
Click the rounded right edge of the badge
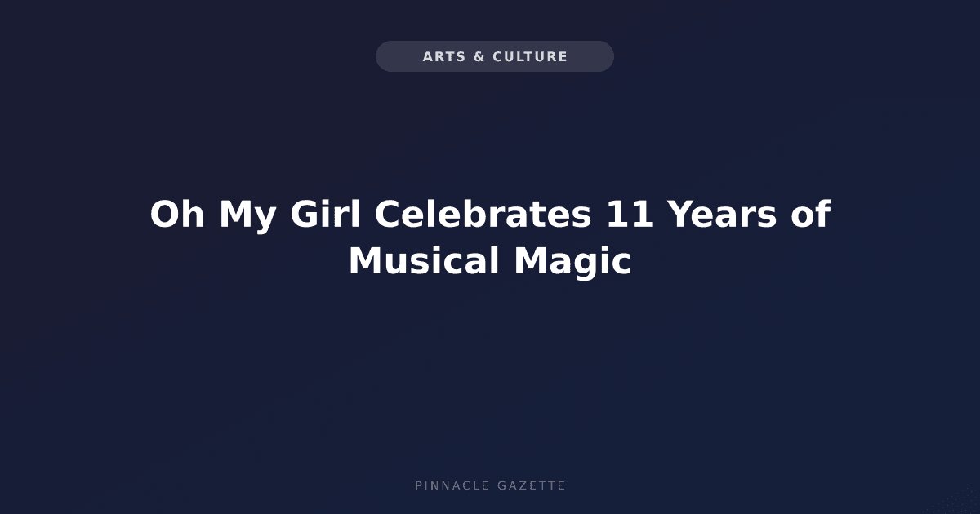[605, 56]
